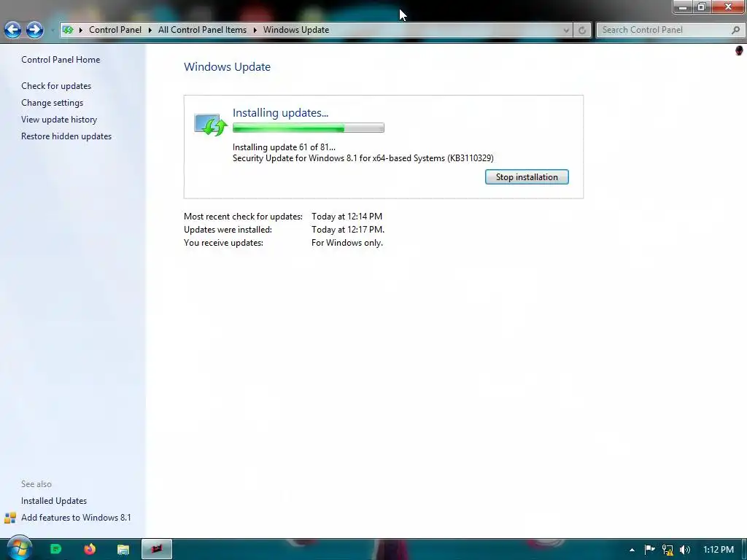Click Most recent check for updates label

pos(243,216)
